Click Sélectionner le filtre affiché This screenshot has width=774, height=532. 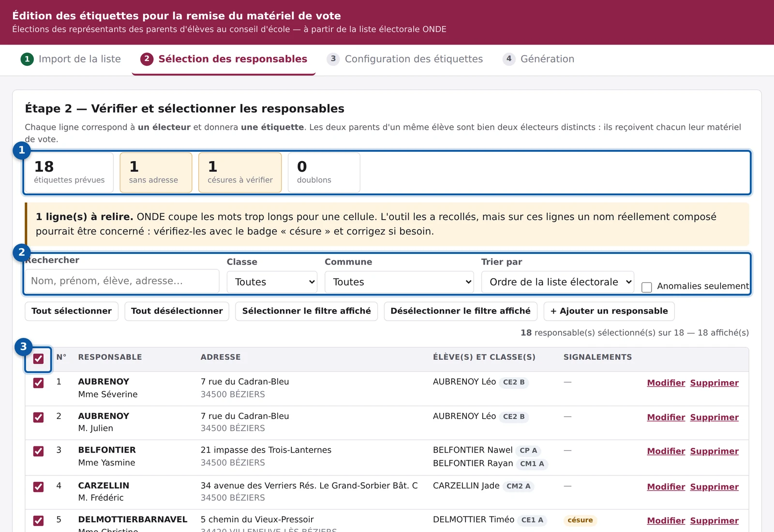click(306, 311)
